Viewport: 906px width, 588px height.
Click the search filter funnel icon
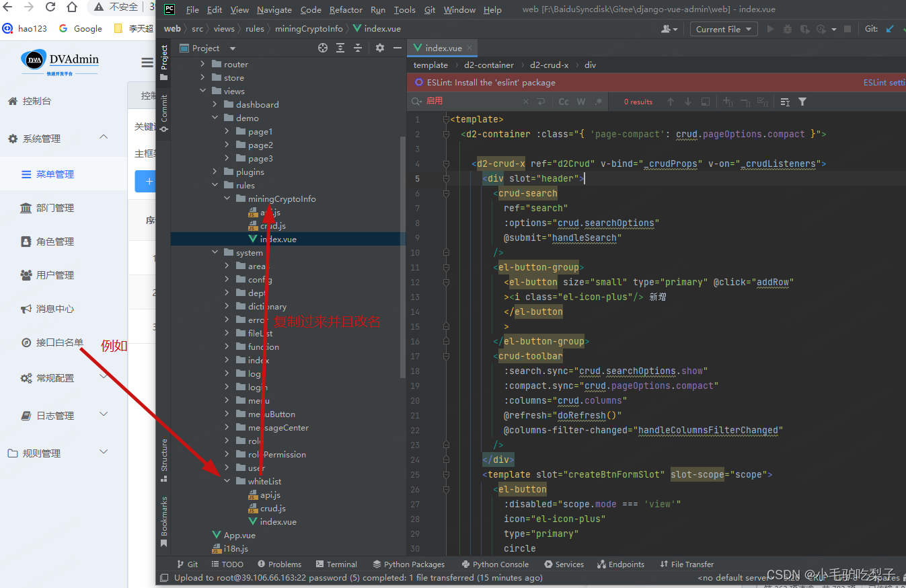coord(802,102)
